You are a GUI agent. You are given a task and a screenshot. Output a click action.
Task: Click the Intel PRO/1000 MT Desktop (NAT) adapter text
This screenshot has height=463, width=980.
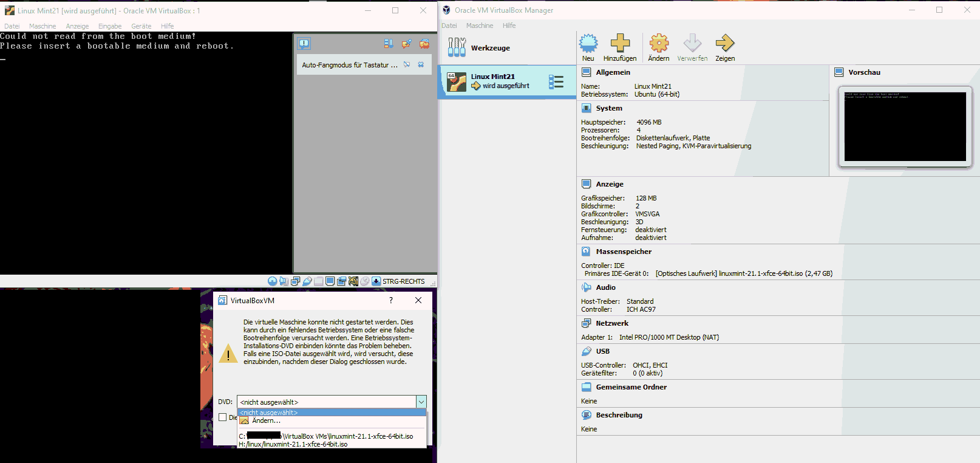point(669,337)
